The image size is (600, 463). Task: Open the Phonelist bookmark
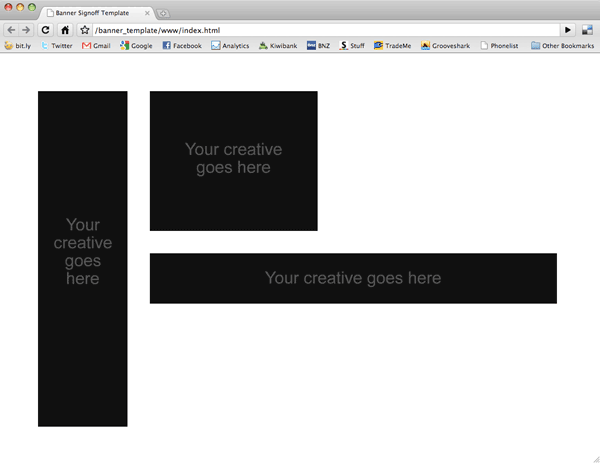(499, 46)
